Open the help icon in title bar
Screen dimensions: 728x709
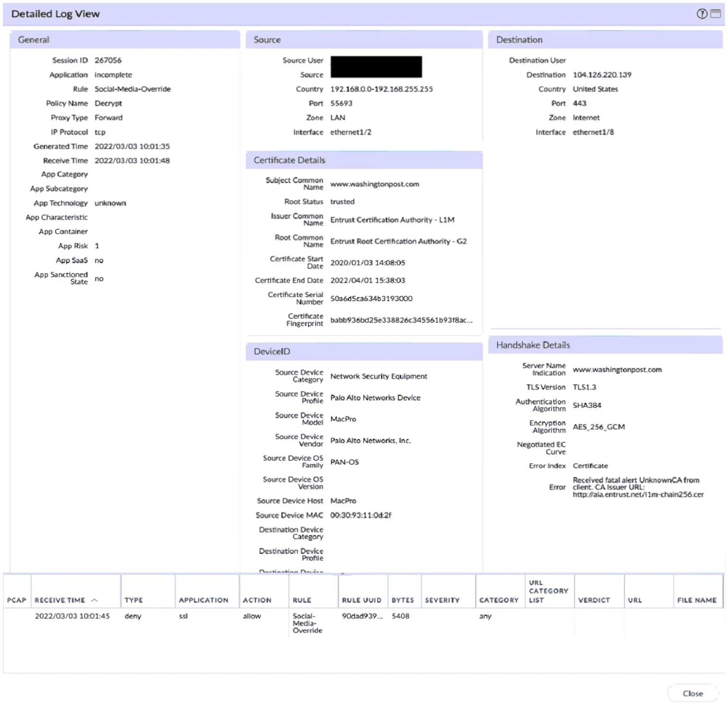click(702, 14)
